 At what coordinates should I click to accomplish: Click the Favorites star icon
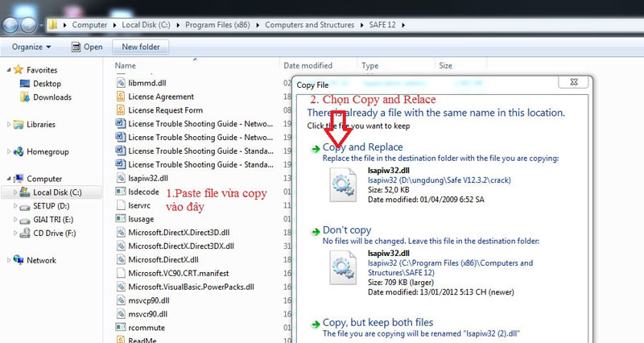19,69
